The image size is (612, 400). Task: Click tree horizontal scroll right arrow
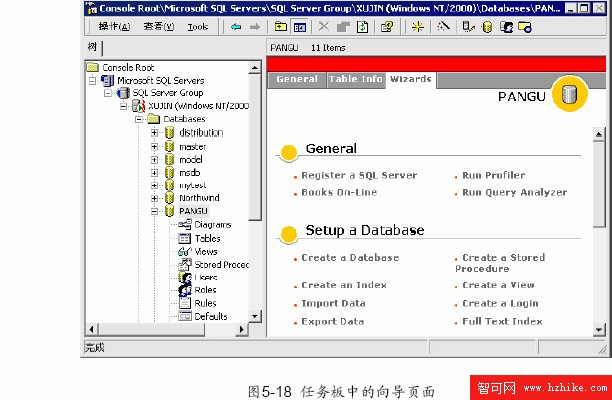pos(242,329)
